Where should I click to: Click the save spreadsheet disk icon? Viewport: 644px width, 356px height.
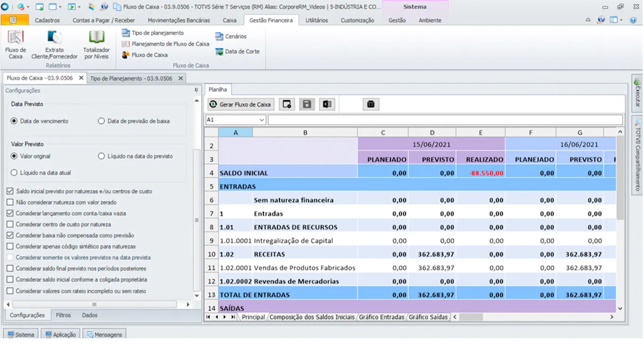(x=307, y=105)
